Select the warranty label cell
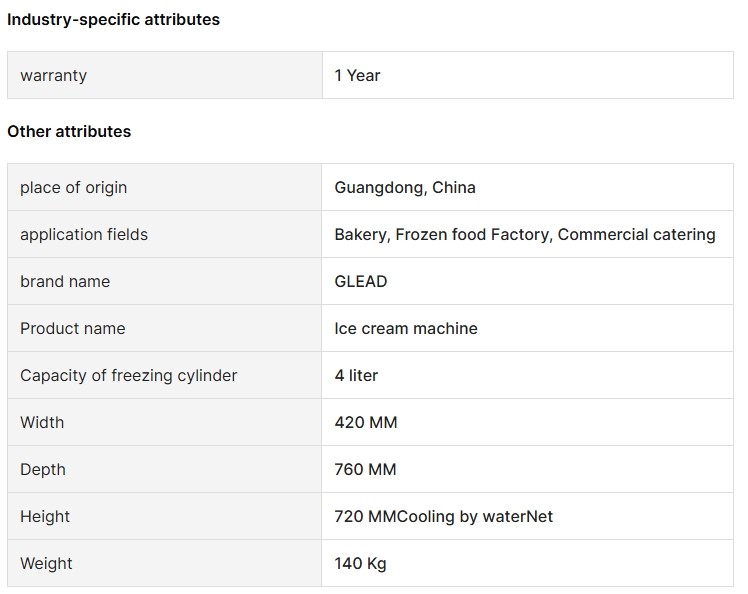Viewport: 748px width, 594px height. click(165, 75)
